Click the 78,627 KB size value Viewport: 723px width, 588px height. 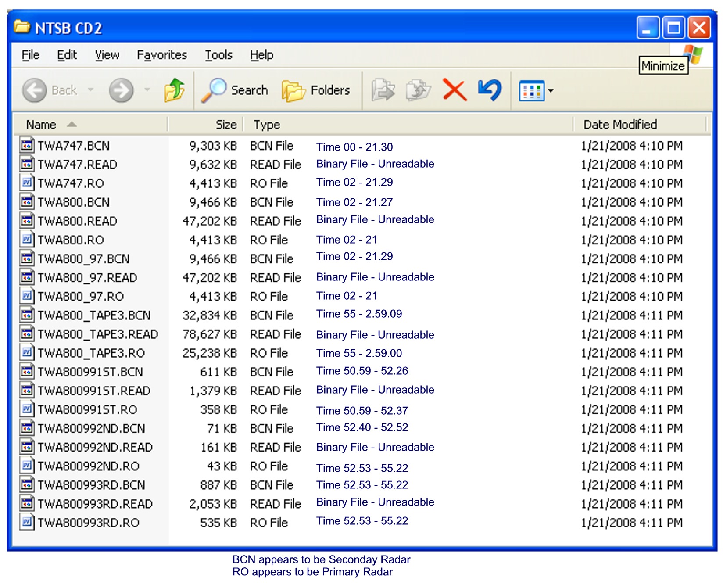[210, 334]
